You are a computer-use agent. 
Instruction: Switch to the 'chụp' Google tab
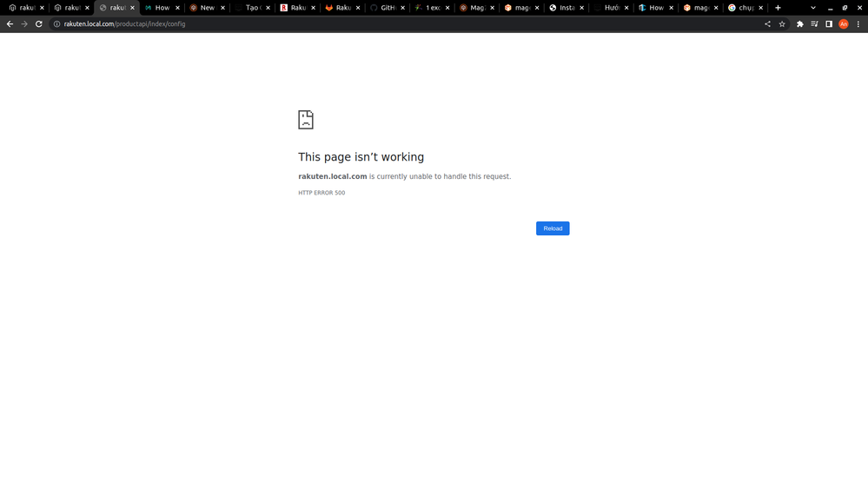(745, 8)
